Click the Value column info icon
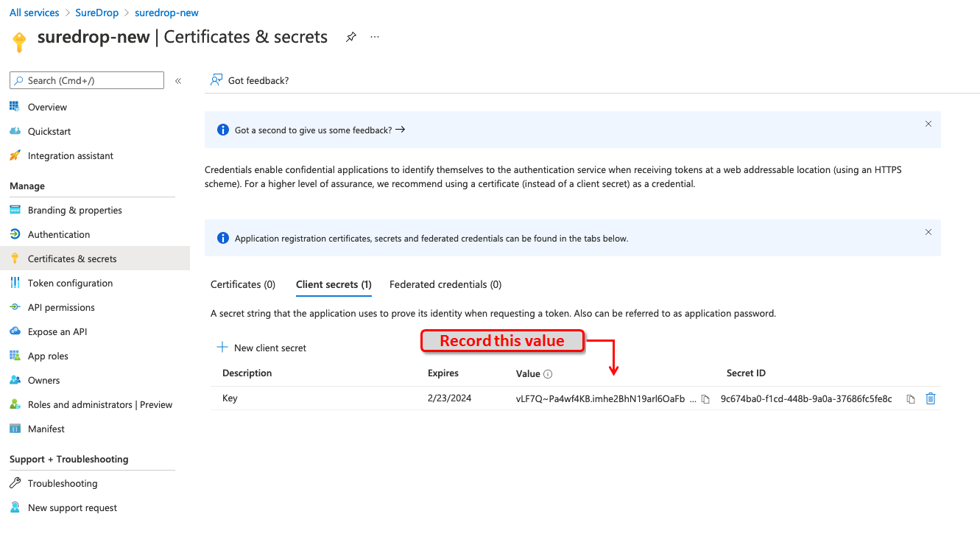The height and width of the screenshot is (556, 980). [x=548, y=374]
